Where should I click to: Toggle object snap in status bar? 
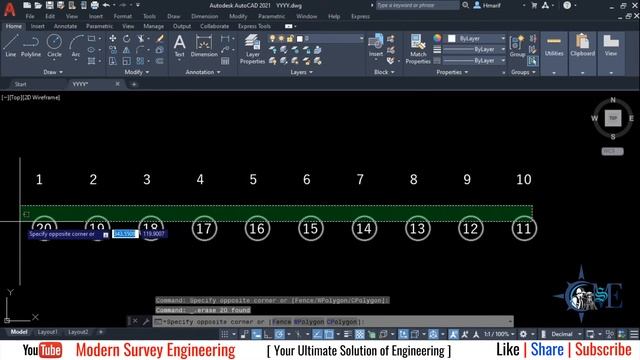[x=329, y=334]
